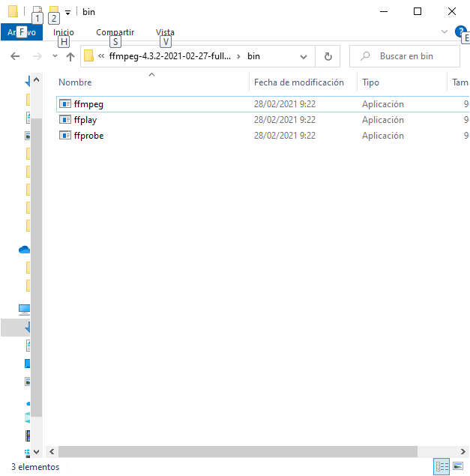Switch to details view layout
This screenshot has width=470, height=476.
[x=442, y=466]
